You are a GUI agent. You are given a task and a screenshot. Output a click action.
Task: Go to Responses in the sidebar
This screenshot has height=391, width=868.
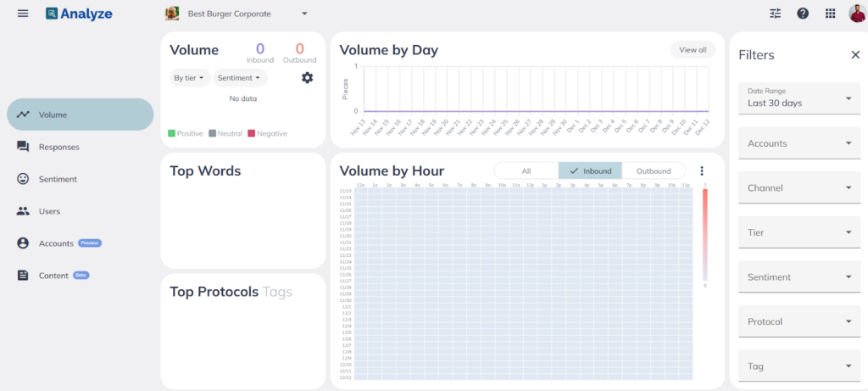81,147
